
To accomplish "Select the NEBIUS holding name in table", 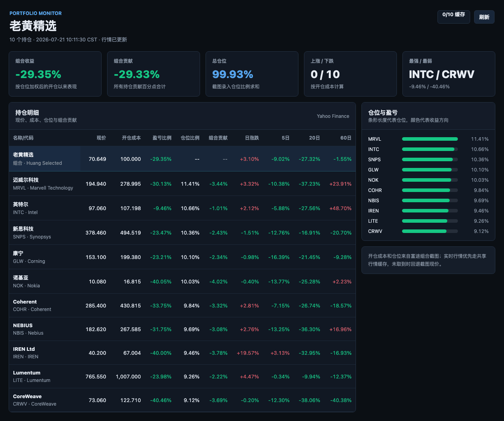I will [23, 326].
